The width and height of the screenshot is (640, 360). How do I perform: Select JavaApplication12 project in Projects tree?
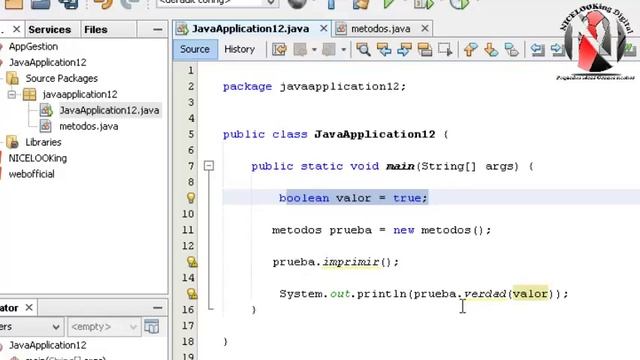(47, 62)
